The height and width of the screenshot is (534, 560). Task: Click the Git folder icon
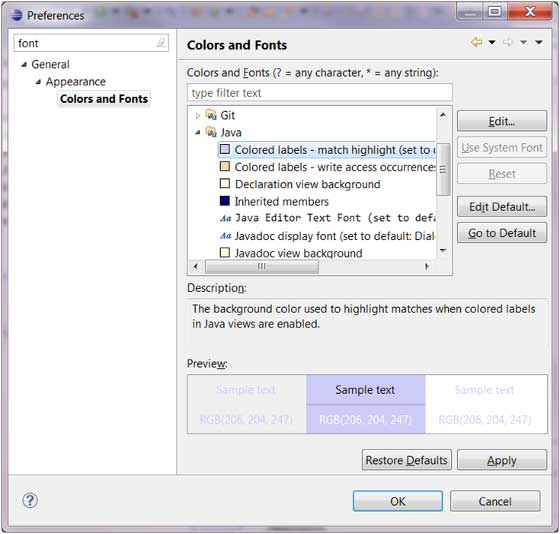[211, 115]
